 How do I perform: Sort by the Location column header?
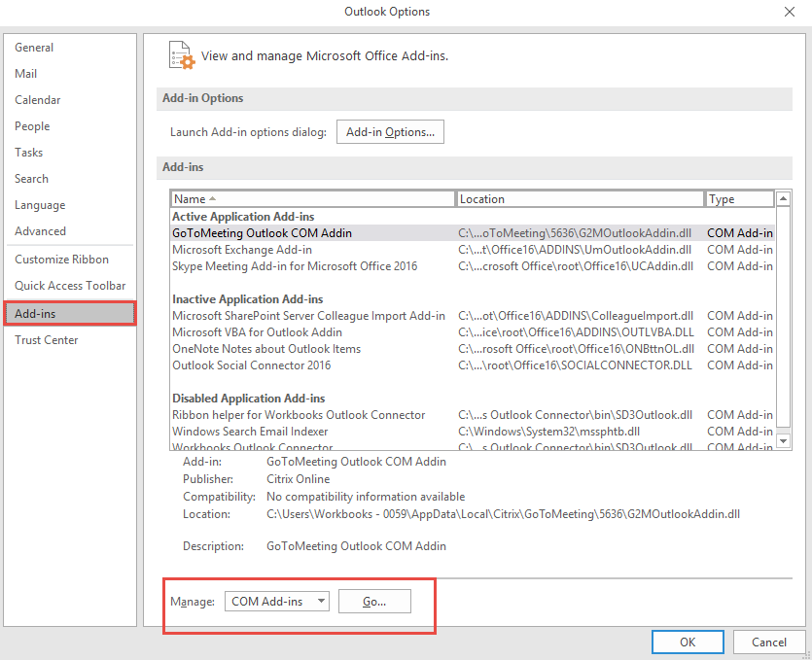(x=580, y=199)
